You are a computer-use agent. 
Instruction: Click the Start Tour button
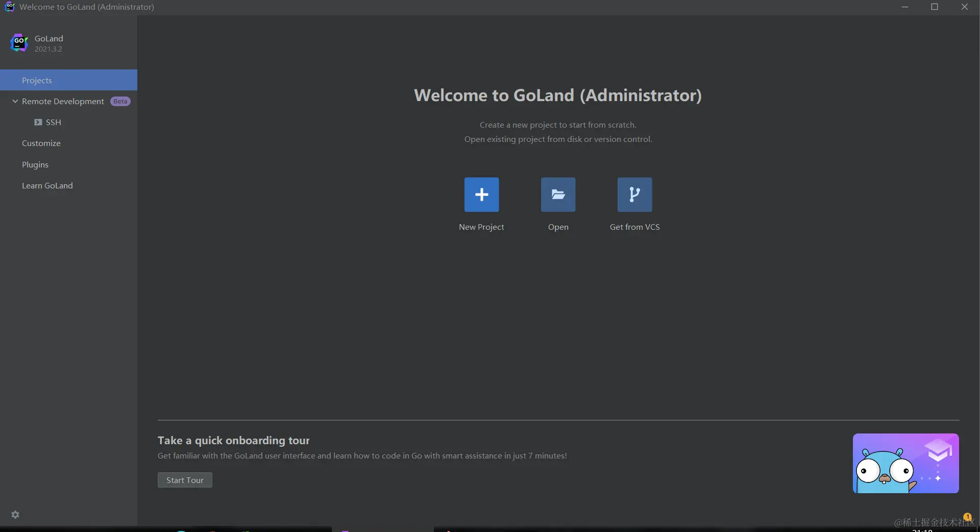(x=185, y=480)
